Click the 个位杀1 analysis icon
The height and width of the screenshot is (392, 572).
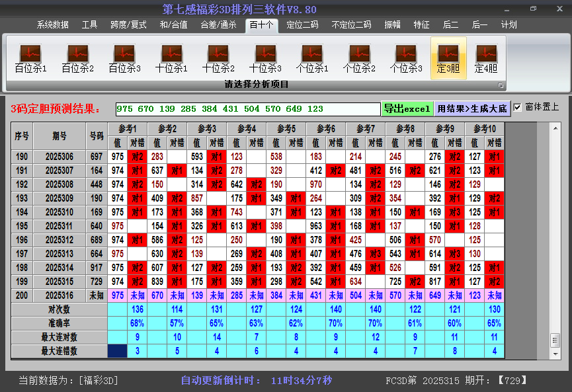point(312,58)
